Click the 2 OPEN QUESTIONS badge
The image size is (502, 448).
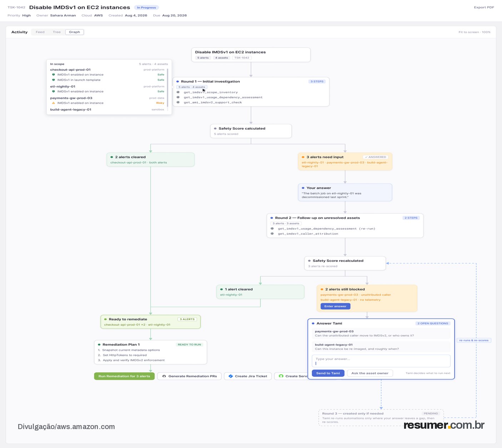tap(433, 323)
